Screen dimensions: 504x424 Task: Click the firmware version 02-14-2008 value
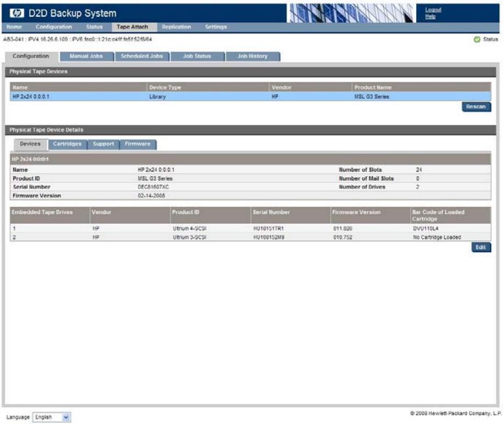tap(151, 196)
